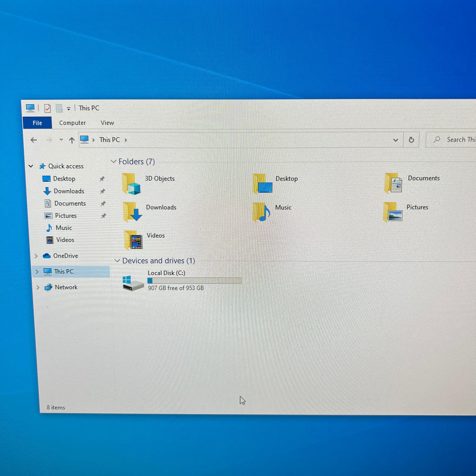476x476 pixels.
Task: Click the 907 GB free of 953 GB text
Action: (176, 288)
